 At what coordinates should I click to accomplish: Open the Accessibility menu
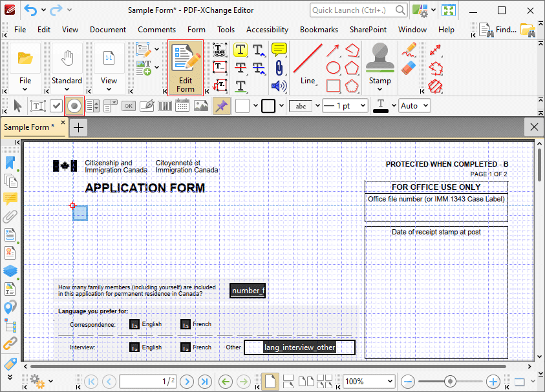tap(267, 30)
